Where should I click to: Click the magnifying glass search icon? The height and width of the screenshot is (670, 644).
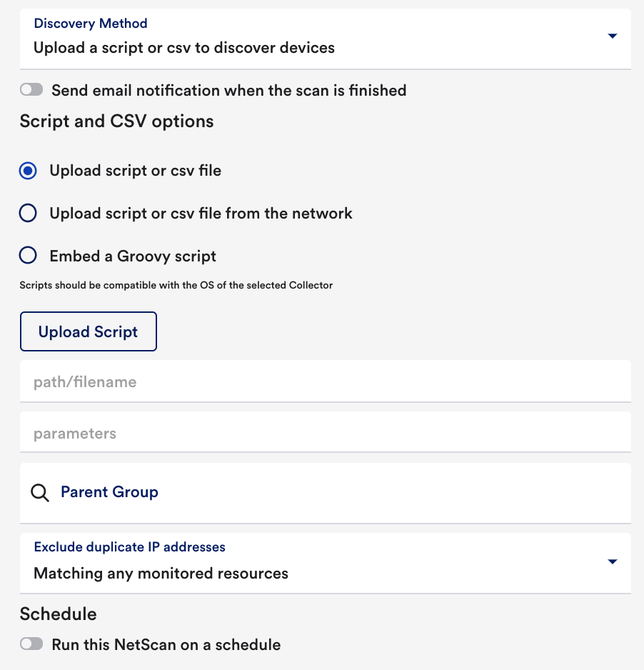pyautogui.click(x=40, y=493)
